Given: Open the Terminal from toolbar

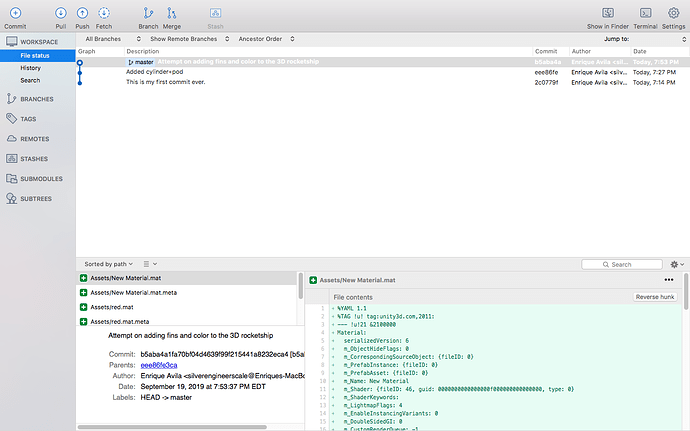Looking at the screenshot, I should coord(646,13).
